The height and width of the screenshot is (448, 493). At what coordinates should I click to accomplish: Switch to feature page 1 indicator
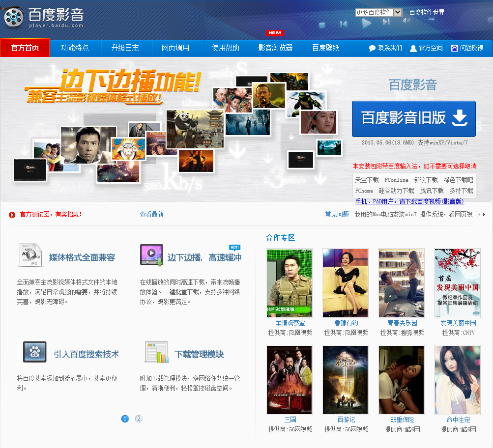(x=125, y=419)
